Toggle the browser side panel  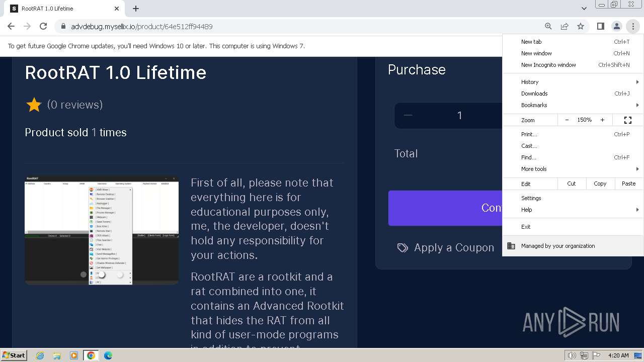tap(600, 26)
